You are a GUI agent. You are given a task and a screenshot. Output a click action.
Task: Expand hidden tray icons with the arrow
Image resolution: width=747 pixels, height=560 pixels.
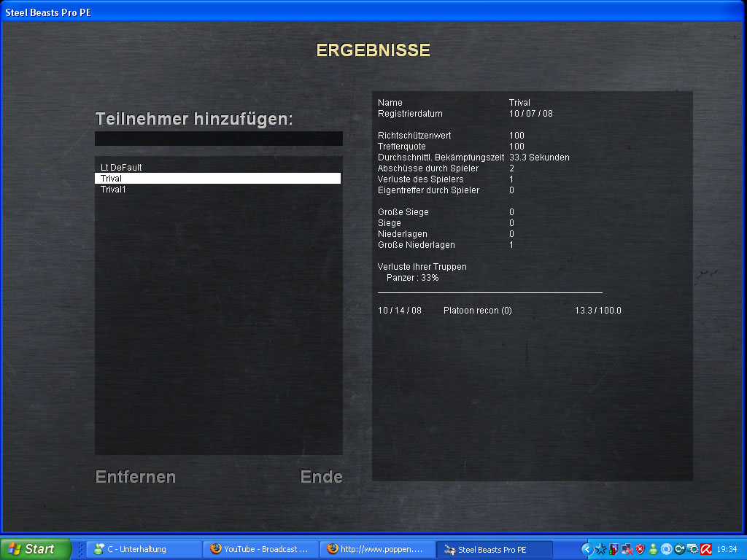[587, 549]
